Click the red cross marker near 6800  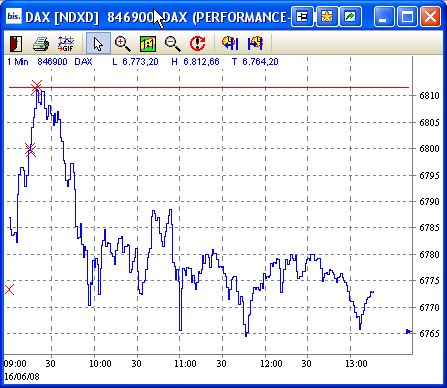30,149
